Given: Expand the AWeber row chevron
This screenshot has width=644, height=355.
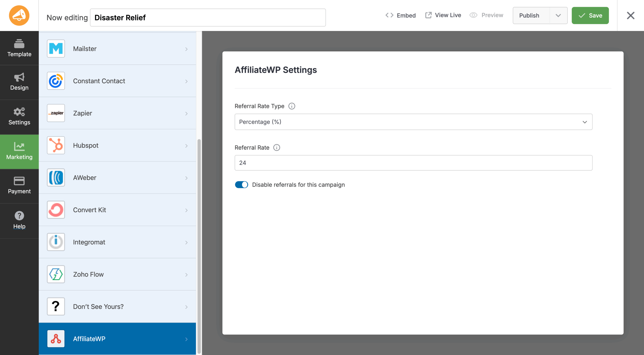Looking at the screenshot, I should [186, 178].
